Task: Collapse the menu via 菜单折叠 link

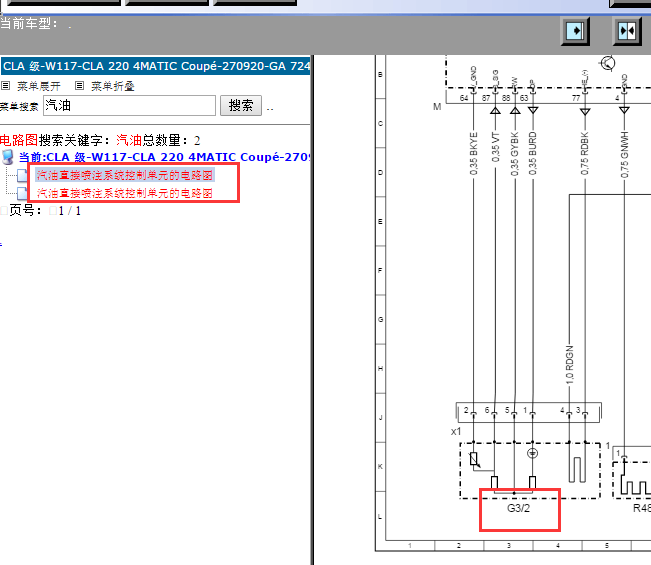Action: [113, 86]
